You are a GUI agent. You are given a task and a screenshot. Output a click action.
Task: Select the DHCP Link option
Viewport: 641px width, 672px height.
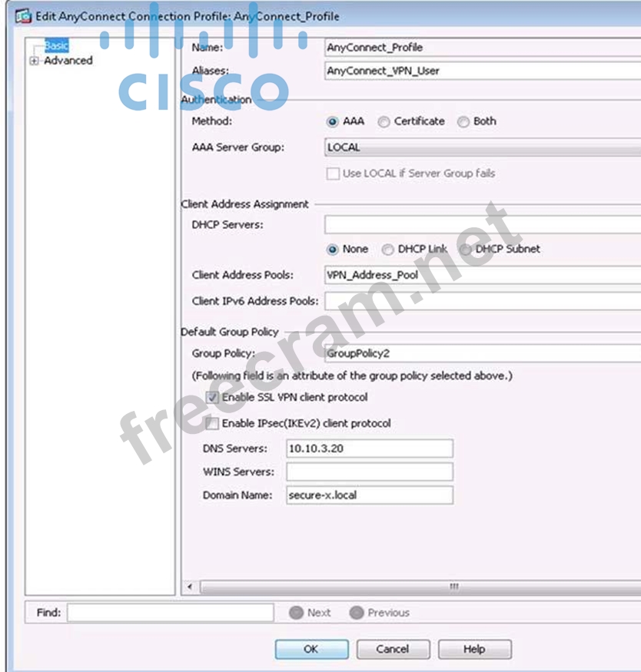[x=387, y=250]
